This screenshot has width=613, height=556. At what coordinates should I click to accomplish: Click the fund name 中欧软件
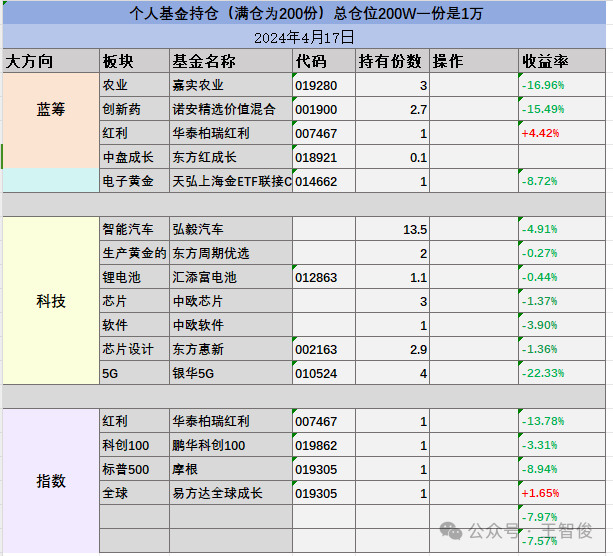pyautogui.click(x=231, y=325)
